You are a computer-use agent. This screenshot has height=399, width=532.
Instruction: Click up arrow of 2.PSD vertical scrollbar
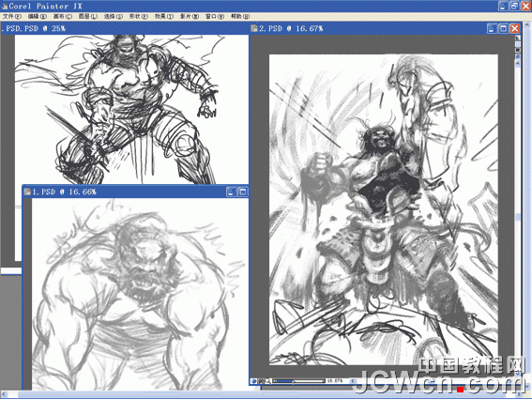coord(518,64)
